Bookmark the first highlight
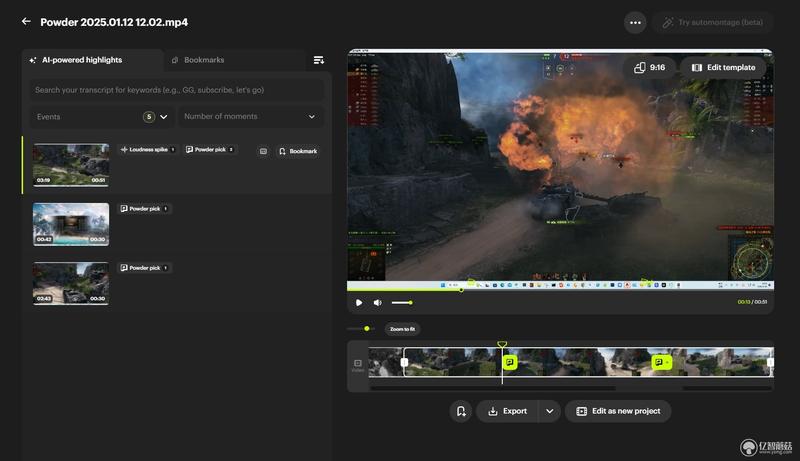Image resolution: width=800 pixels, height=461 pixels. (298, 151)
